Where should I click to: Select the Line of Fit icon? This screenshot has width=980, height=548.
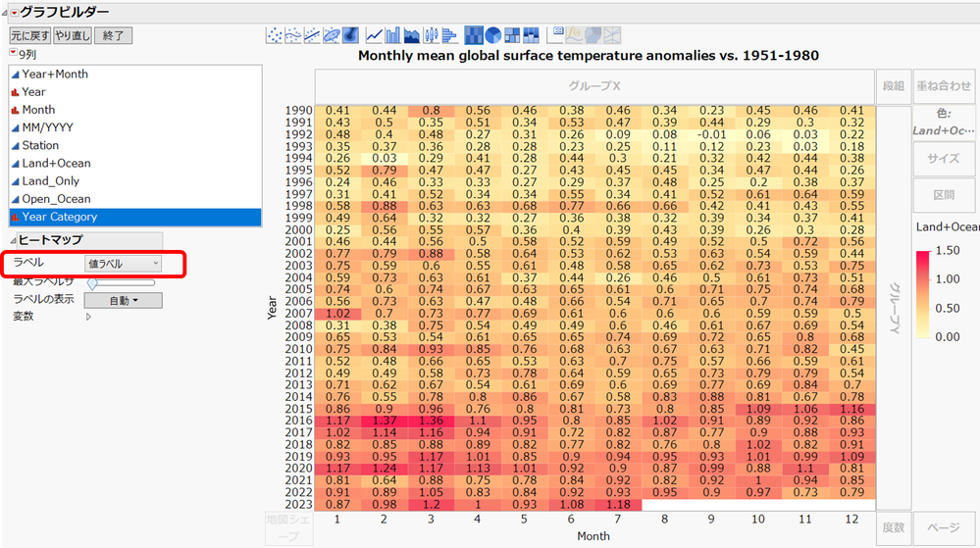coord(312,35)
